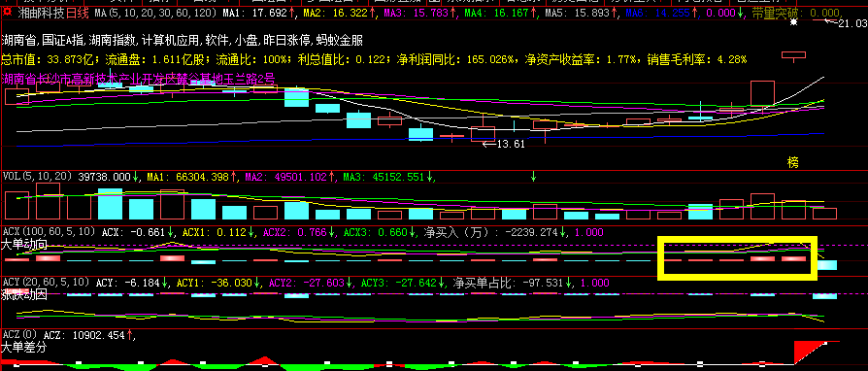Click the 湘邮科技 stock name
This screenshot has width=868, height=371.
tap(41, 12)
